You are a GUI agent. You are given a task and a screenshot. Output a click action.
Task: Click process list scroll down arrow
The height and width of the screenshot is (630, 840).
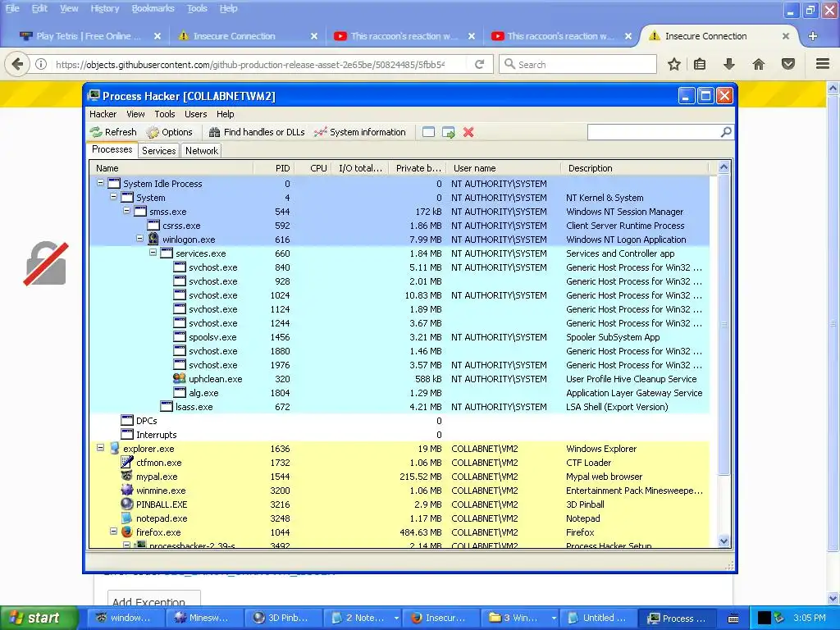724,541
